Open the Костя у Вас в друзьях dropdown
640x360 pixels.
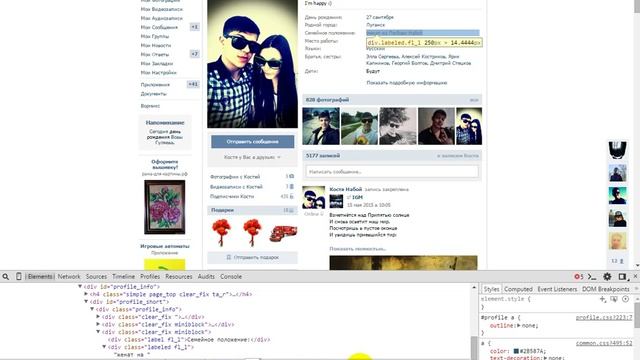(x=252, y=157)
